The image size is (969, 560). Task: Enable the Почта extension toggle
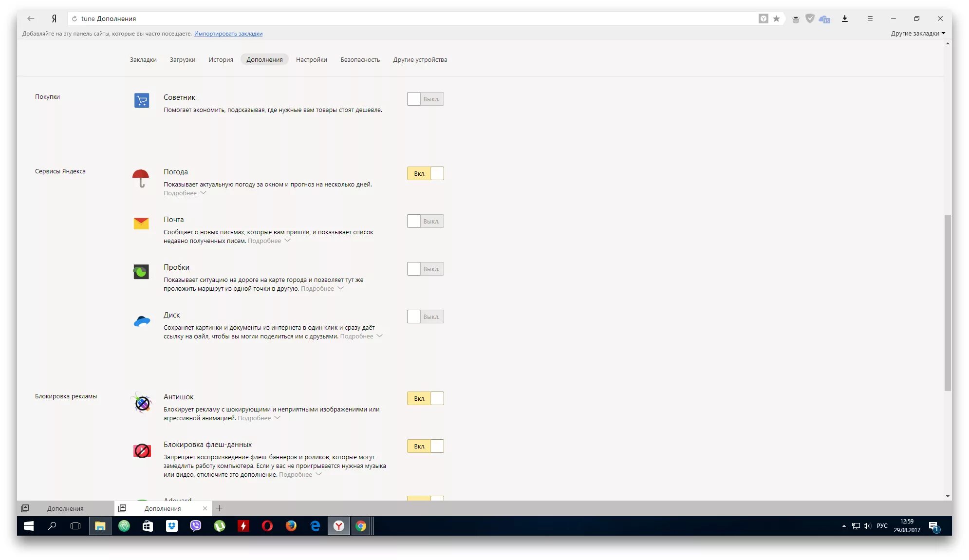tap(425, 221)
